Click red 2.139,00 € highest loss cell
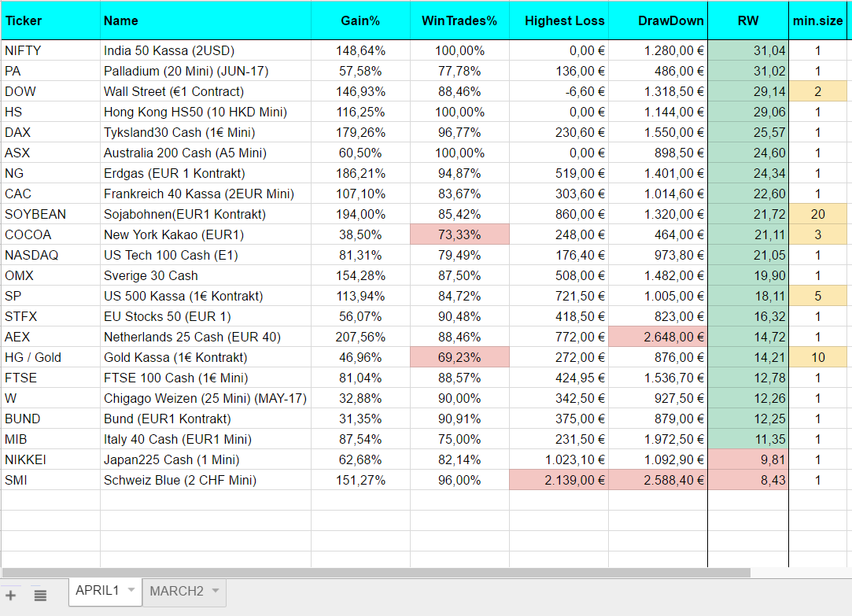This screenshot has width=852, height=616. (559, 480)
